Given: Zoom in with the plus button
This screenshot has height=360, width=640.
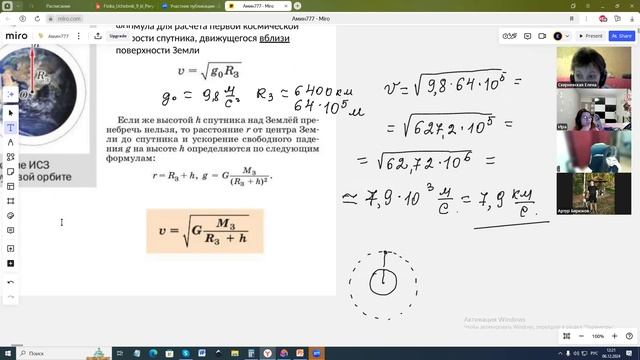Looking at the screenshot, I should tap(615, 336).
